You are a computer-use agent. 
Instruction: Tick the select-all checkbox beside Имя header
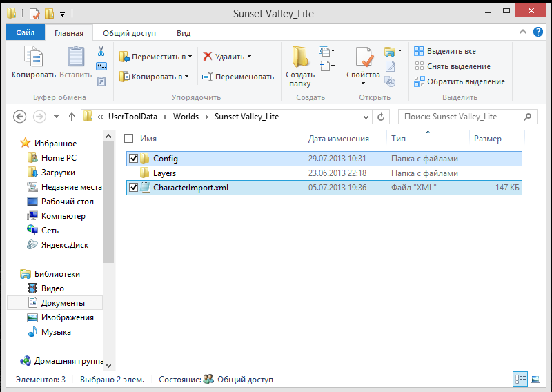[x=128, y=139]
